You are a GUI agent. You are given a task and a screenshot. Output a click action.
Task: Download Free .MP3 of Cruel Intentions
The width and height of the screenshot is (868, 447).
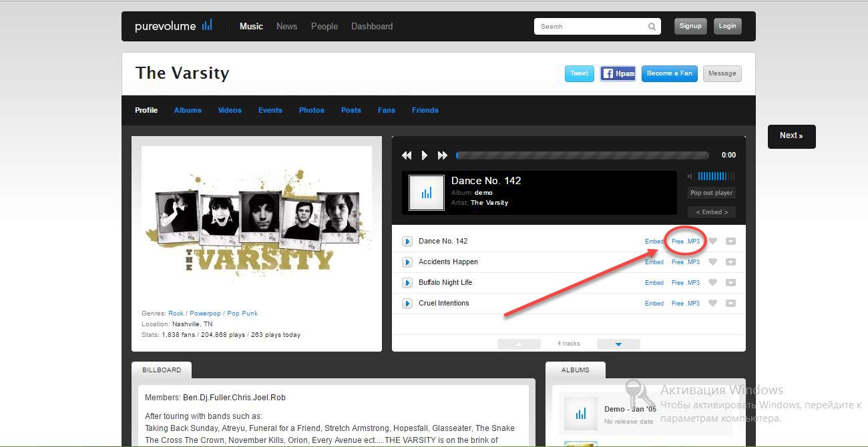pyautogui.click(x=686, y=304)
